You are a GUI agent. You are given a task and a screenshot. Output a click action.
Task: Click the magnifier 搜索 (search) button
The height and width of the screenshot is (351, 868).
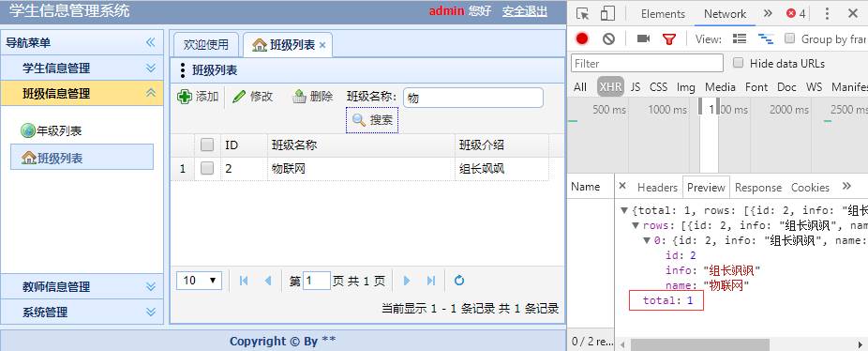tap(372, 120)
